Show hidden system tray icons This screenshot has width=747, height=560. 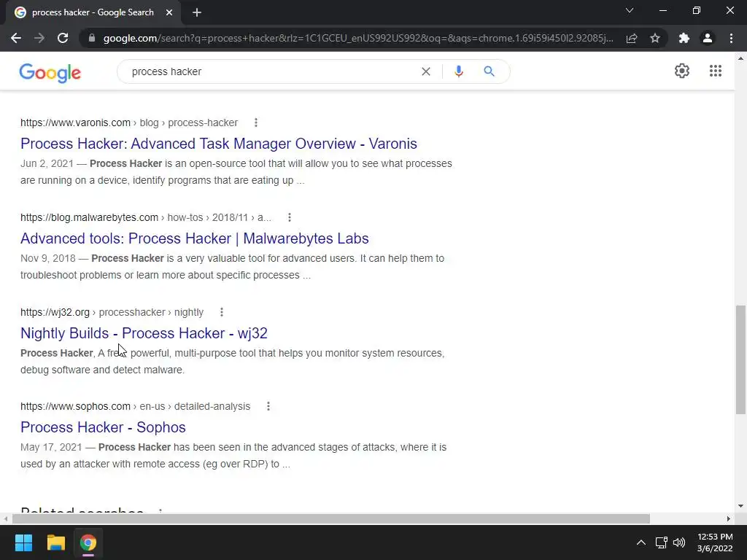tap(640, 542)
